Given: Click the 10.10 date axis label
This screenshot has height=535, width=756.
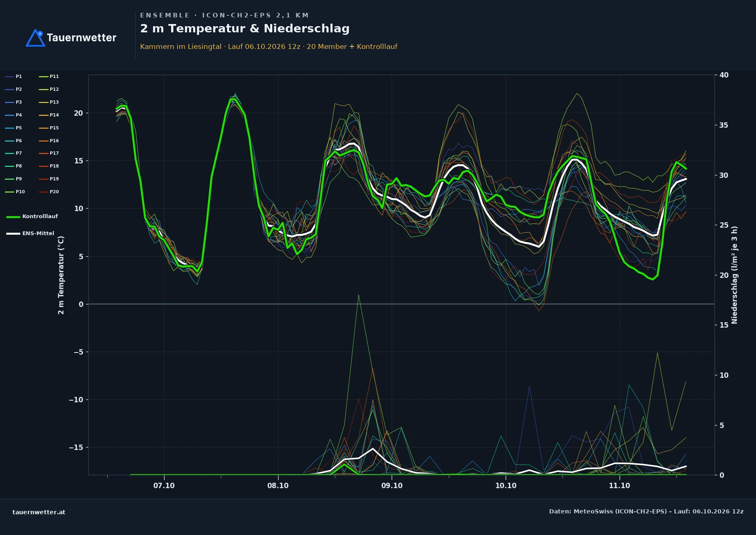Looking at the screenshot, I should pyautogui.click(x=506, y=486).
